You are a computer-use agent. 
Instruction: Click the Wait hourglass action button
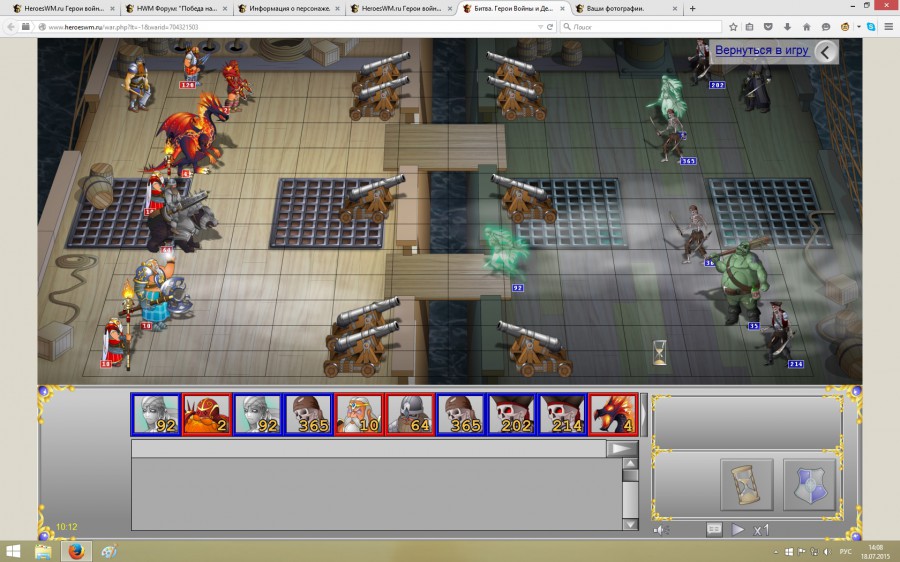click(x=746, y=485)
